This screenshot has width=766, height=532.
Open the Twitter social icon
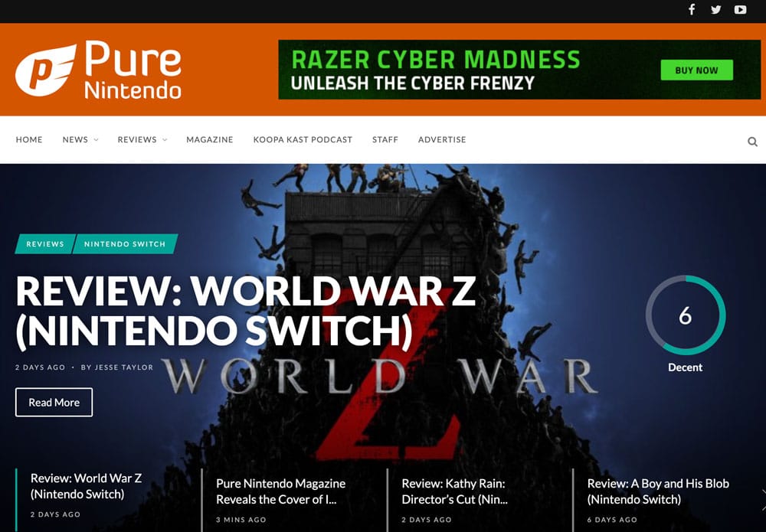pyautogui.click(x=715, y=10)
